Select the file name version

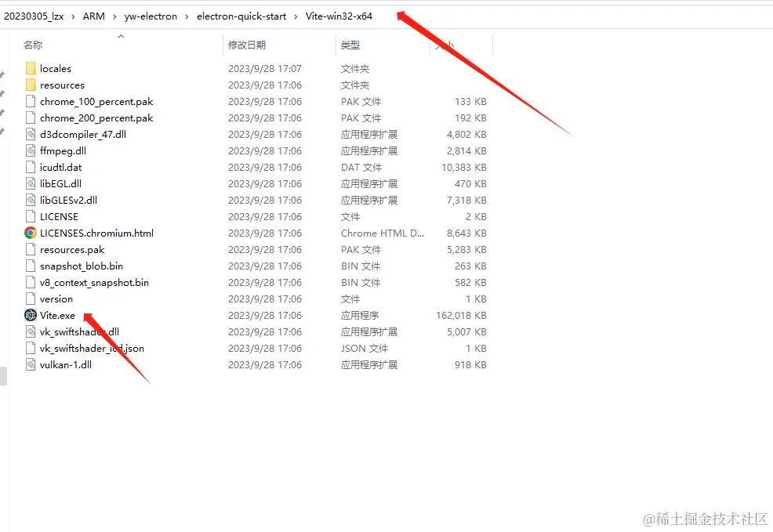(x=56, y=299)
